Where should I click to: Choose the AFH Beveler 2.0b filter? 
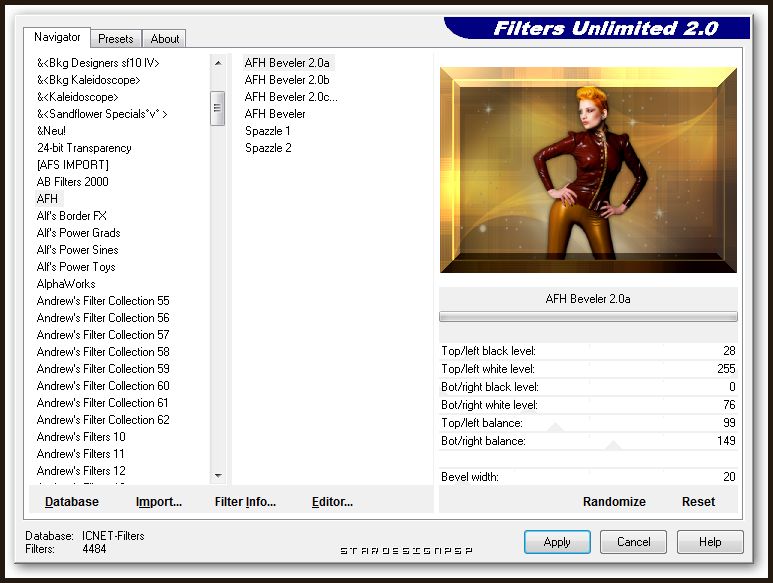pos(287,80)
